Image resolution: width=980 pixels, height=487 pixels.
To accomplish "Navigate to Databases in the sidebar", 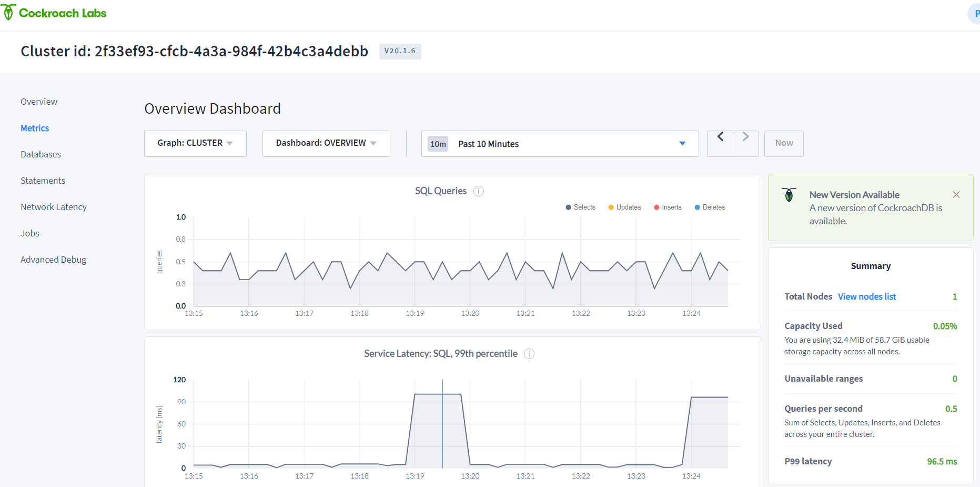I will coord(41,154).
